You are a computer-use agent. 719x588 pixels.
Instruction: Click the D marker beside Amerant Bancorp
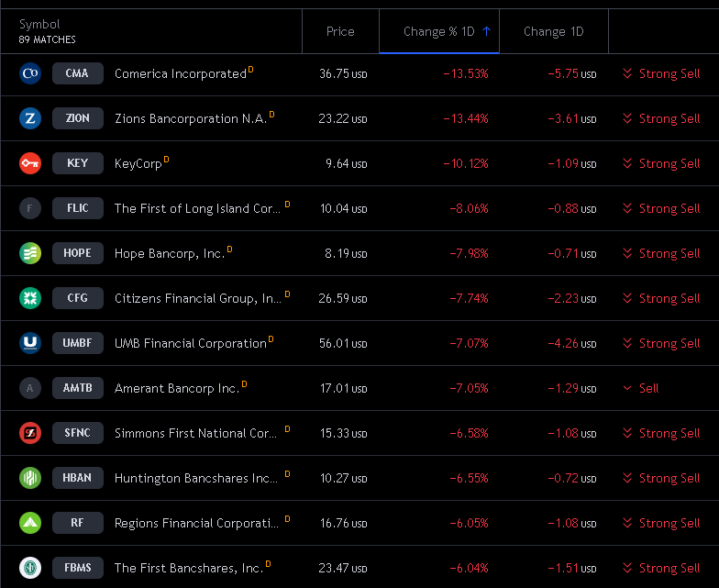[x=244, y=384]
